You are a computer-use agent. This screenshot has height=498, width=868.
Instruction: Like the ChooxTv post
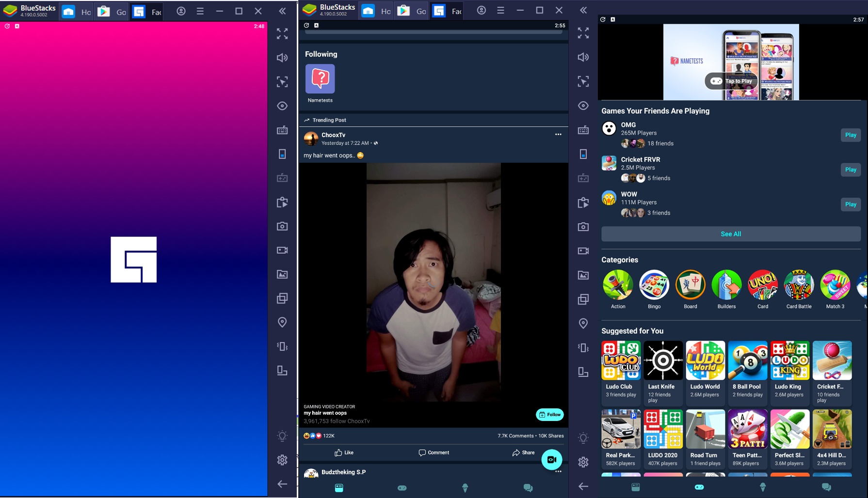(344, 452)
